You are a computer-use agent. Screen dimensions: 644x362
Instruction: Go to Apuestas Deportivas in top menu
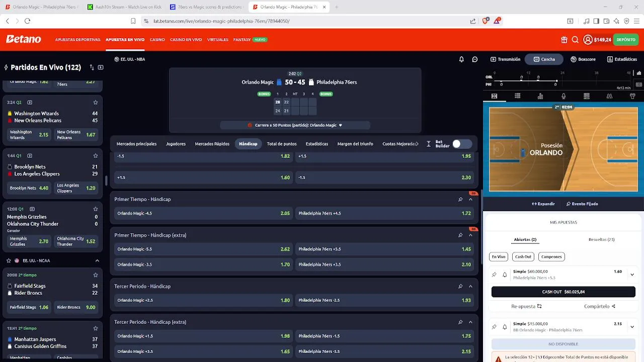pyautogui.click(x=77, y=40)
